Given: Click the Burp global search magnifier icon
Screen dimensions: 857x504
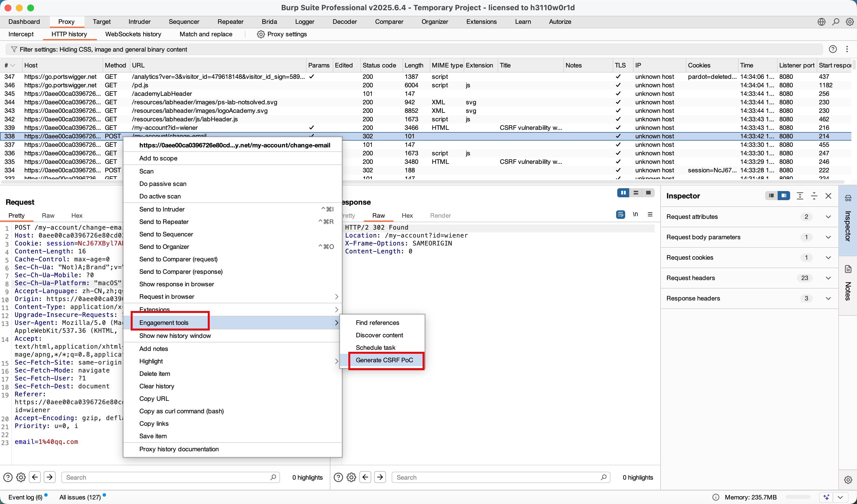Looking at the screenshot, I should click(835, 22).
